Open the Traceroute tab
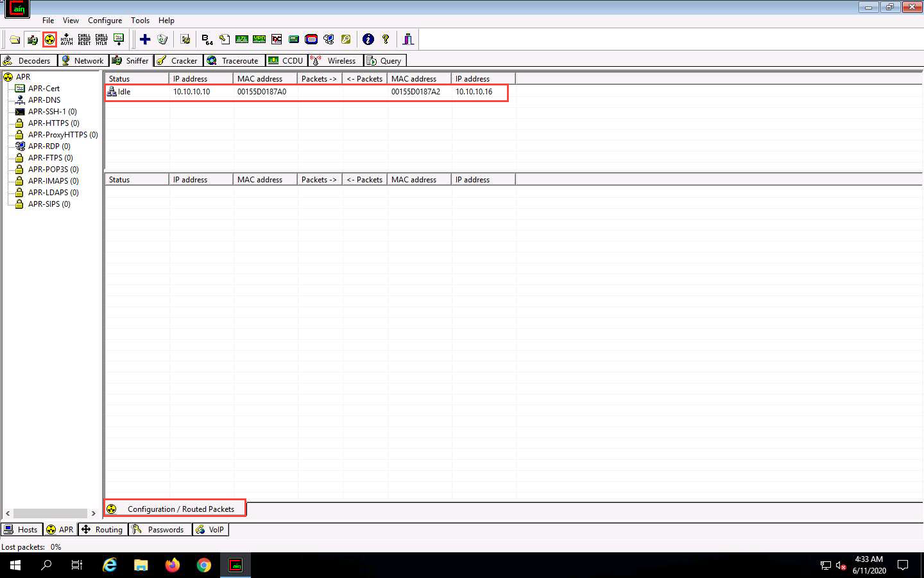 pos(234,60)
